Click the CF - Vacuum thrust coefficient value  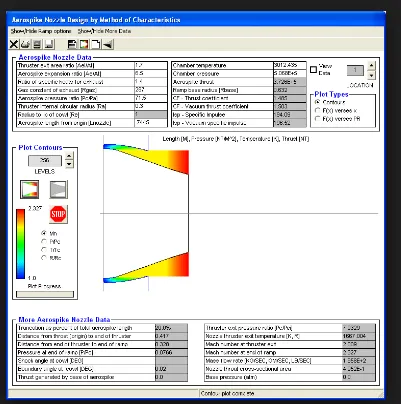pos(290,106)
